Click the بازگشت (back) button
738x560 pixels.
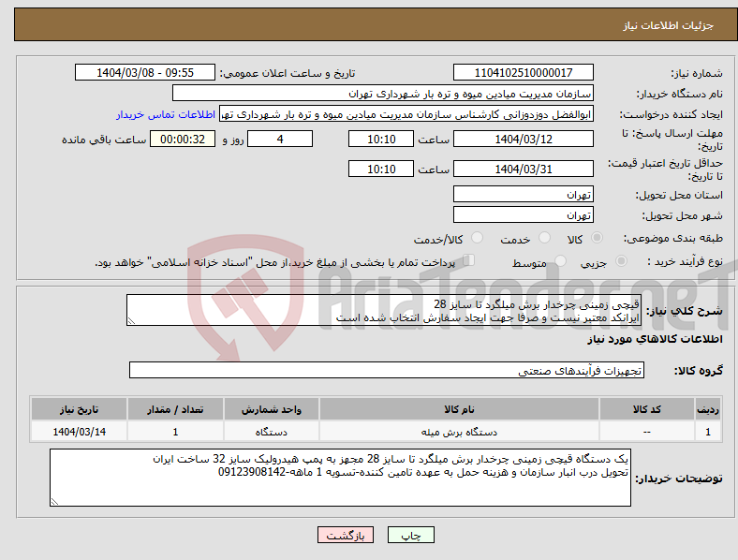[x=346, y=535]
